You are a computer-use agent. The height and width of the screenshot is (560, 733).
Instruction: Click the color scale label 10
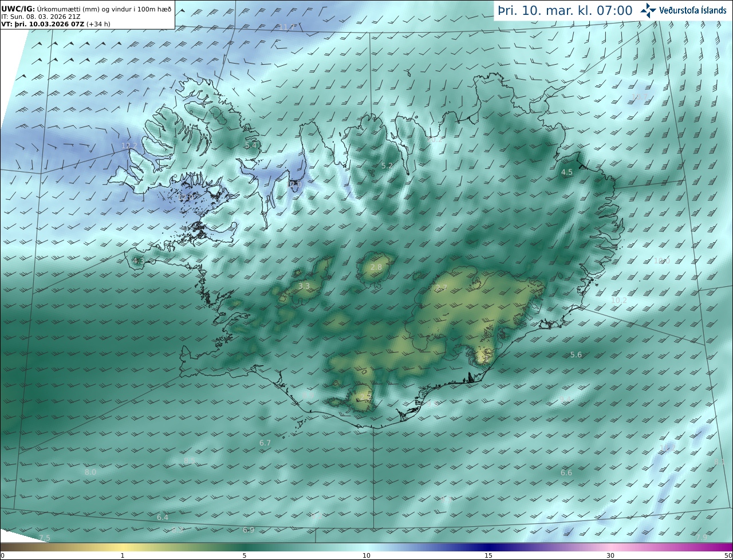tap(366, 555)
